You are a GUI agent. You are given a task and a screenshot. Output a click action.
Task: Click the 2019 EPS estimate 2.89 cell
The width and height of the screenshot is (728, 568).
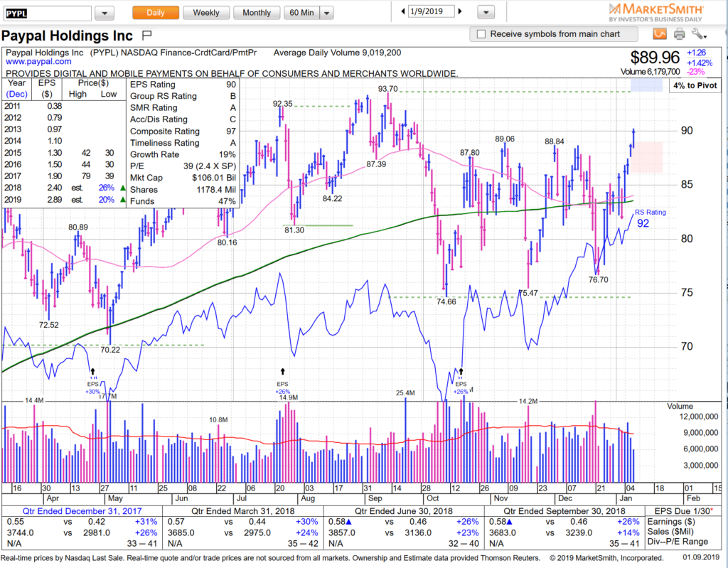54,200
